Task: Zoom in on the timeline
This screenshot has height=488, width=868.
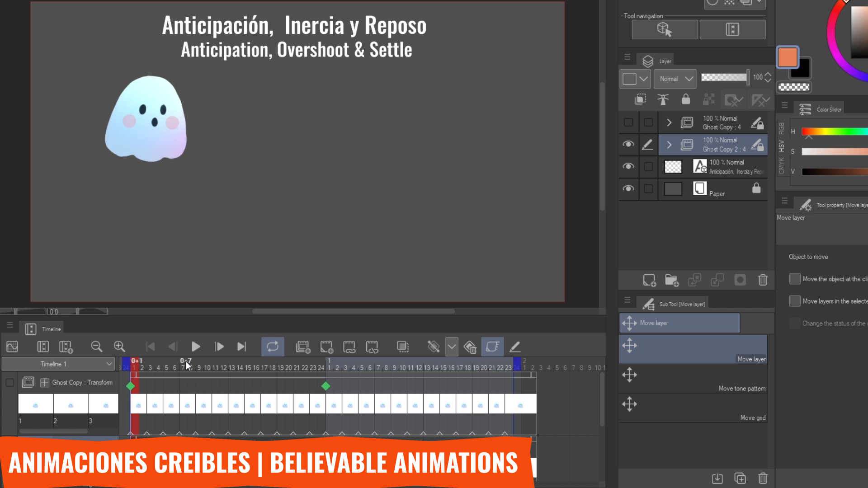Action: [119, 347]
